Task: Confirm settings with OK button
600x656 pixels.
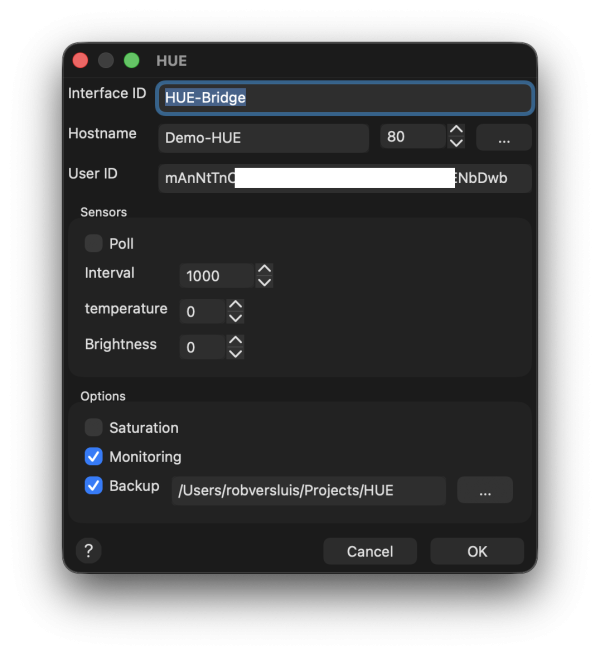Action: coord(477,551)
